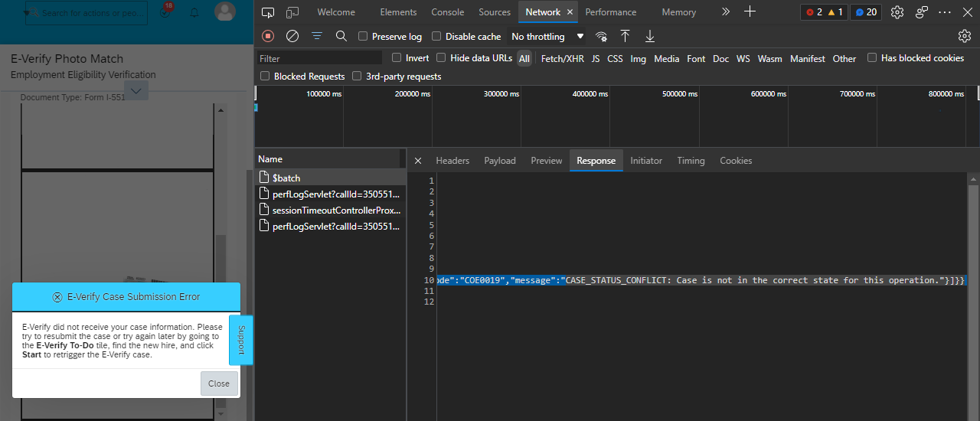Check Hide data URLs checkbox
Viewport: 980px width, 421px height.
pyautogui.click(x=441, y=58)
